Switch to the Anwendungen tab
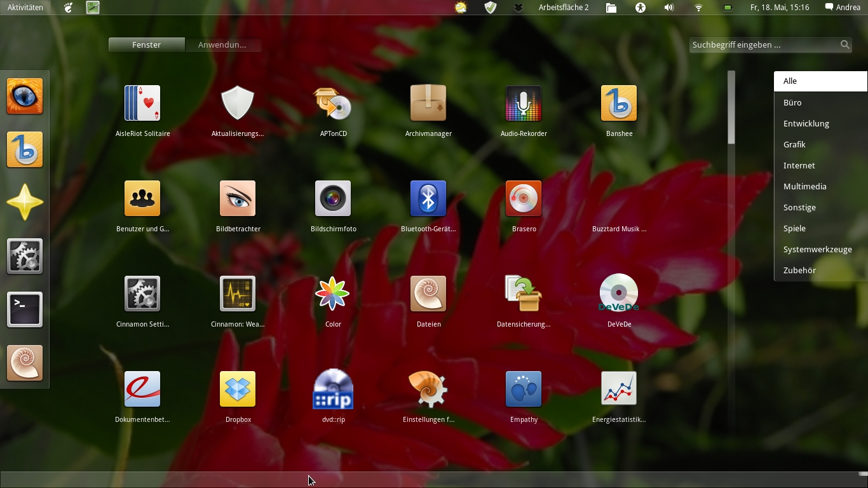 point(222,44)
